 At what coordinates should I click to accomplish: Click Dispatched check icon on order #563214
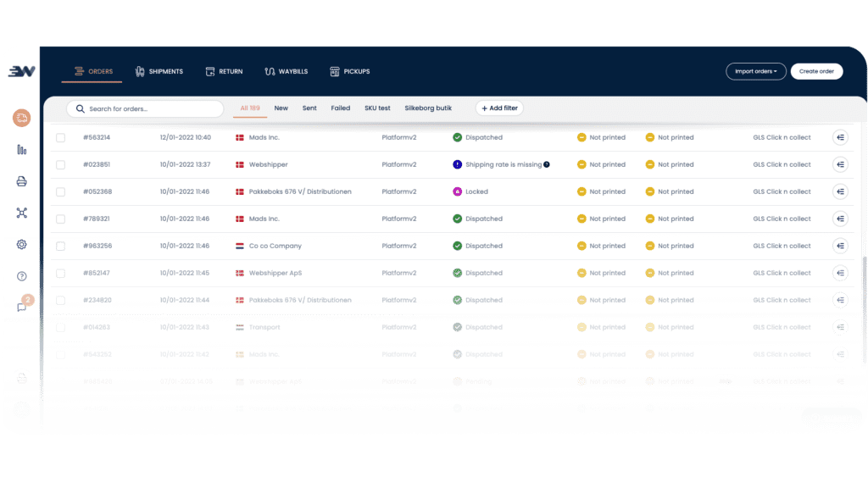point(457,137)
